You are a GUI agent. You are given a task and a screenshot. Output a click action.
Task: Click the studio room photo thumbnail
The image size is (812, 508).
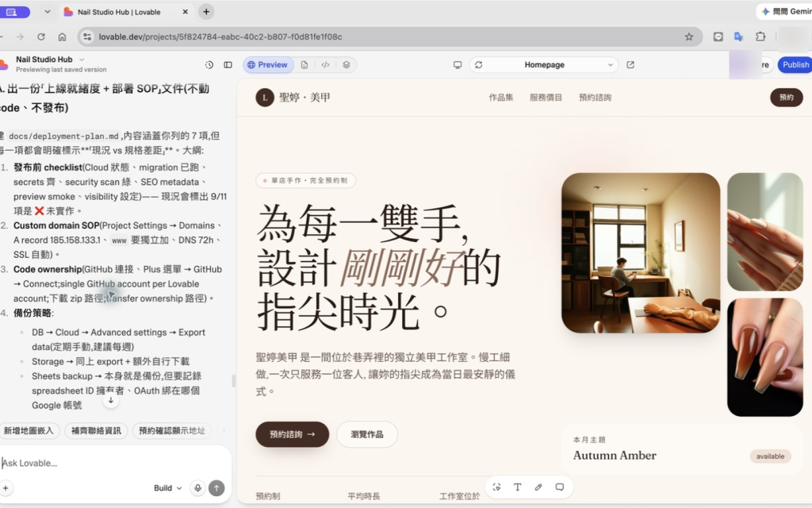coord(641,253)
